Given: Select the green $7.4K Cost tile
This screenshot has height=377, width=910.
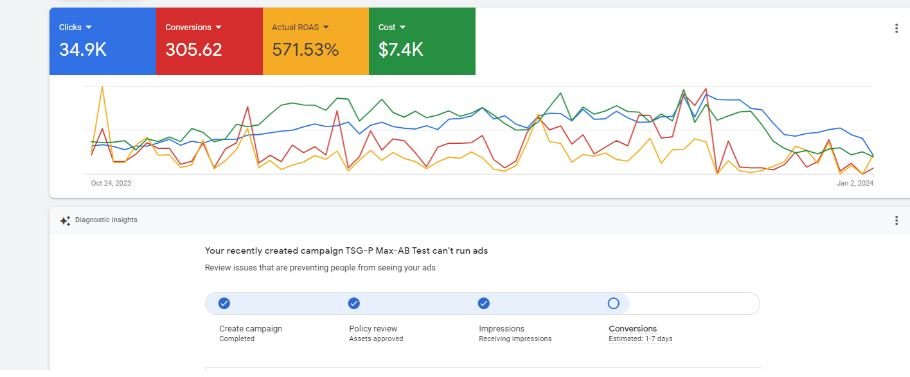Looking at the screenshot, I should pos(422,41).
